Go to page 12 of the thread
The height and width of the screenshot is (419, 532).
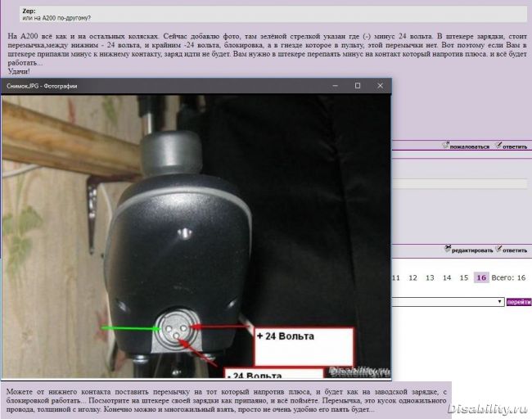tap(413, 278)
